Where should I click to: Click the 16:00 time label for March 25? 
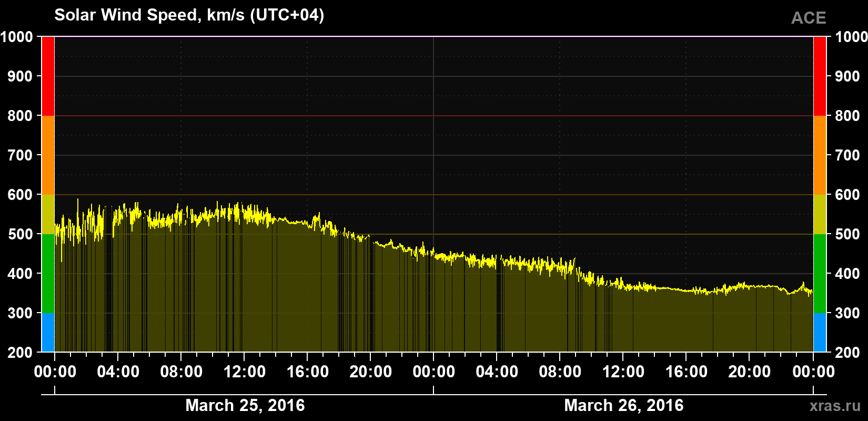click(x=308, y=372)
